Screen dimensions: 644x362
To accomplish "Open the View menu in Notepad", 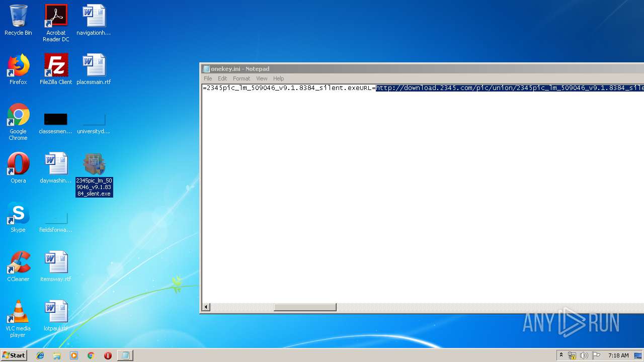I will (262, 78).
